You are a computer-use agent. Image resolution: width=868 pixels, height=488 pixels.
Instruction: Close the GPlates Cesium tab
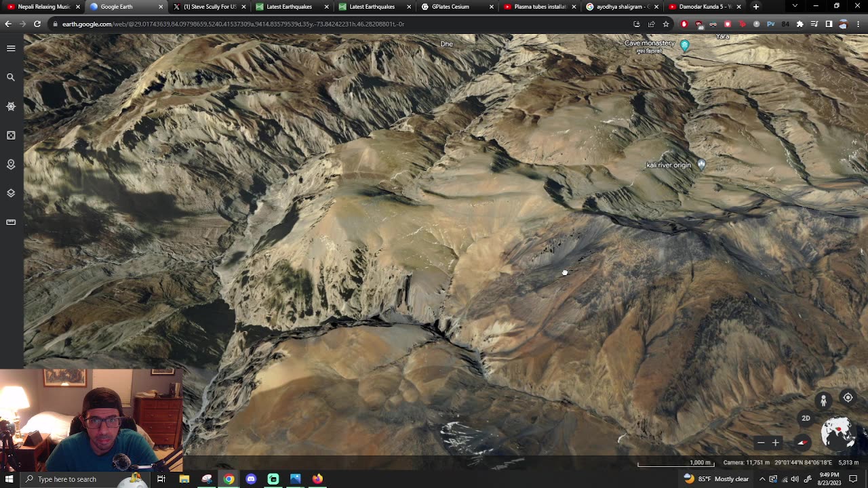(492, 7)
